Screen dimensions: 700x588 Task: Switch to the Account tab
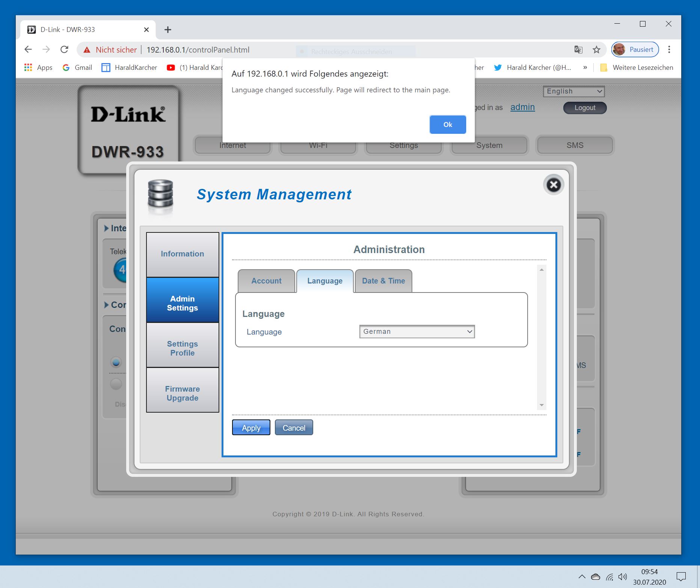pyautogui.click(x=266, y=281)
